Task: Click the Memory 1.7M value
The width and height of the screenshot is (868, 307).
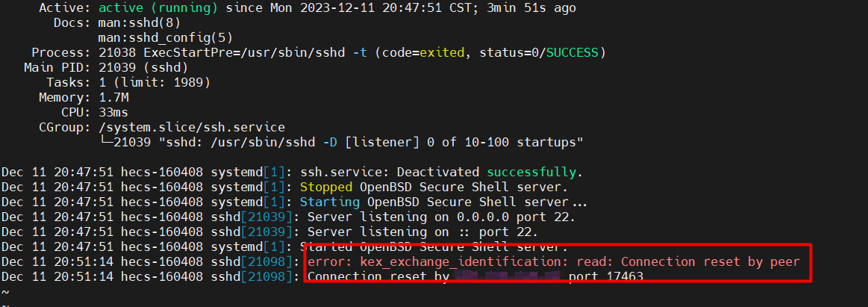Action: coord(113,98)
